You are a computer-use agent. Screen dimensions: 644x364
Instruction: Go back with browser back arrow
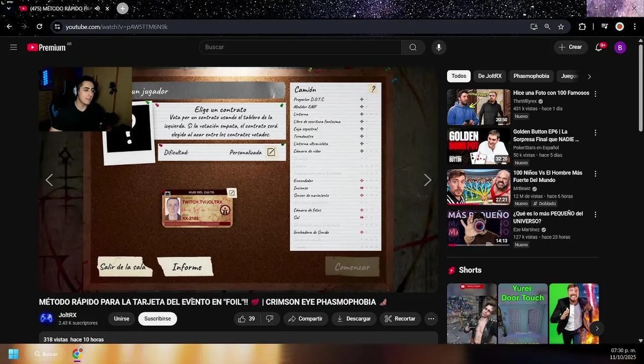(x=9, y=27)
